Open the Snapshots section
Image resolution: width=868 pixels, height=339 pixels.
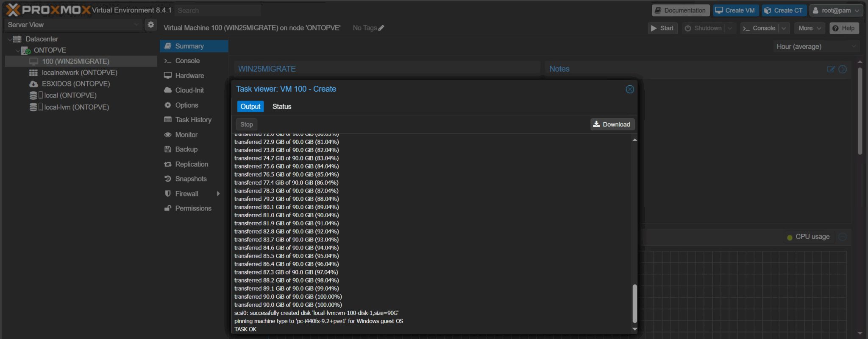[194, 179]
